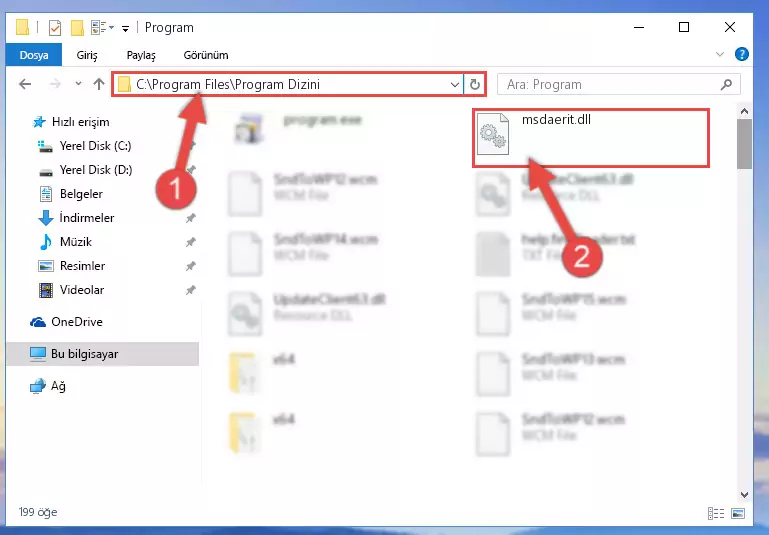
Task: Switch to the Giriş ribbon tab
Action: coord(87,55)
